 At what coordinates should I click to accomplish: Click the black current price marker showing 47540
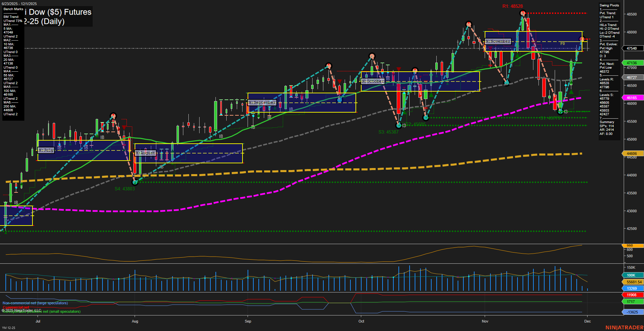(x=631, y=48)
